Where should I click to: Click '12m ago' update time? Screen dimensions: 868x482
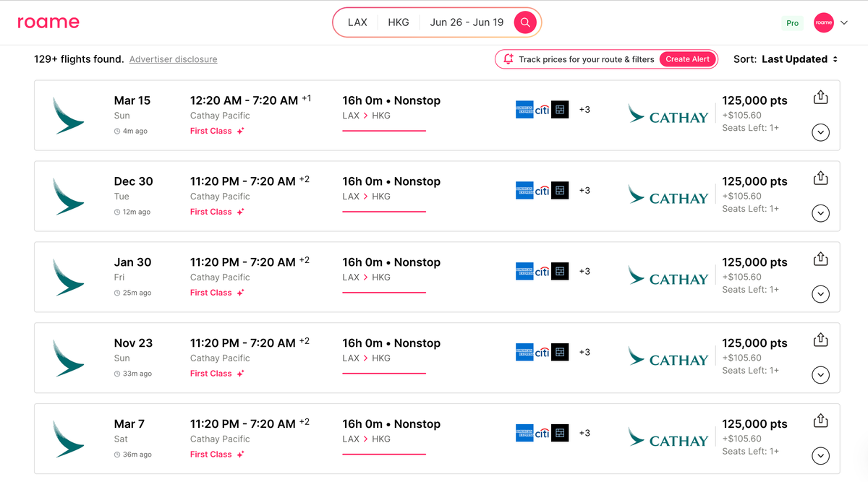coord(136,212)
